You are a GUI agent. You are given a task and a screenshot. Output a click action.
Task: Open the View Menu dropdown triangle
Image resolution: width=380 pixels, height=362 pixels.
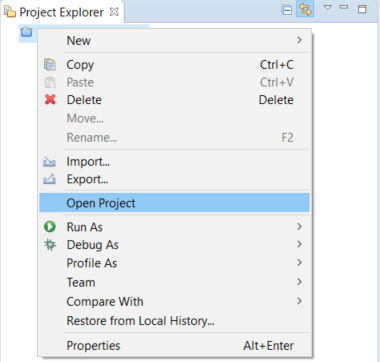pyautogui.click(x=328, y=7)
